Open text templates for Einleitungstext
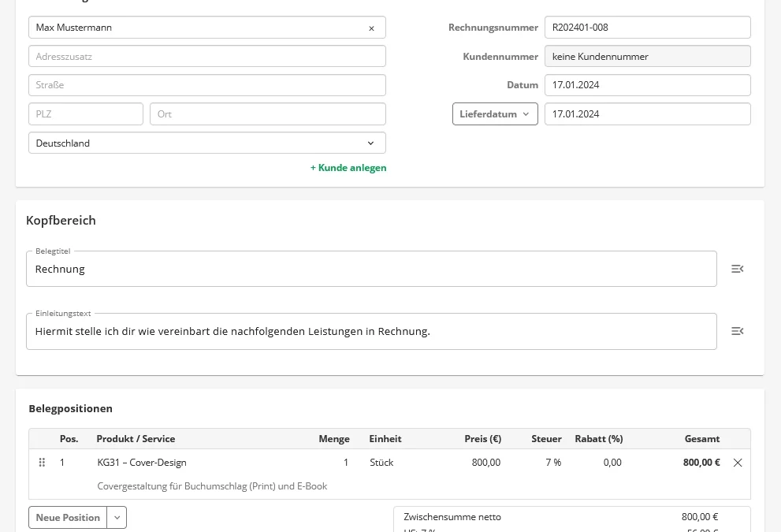Viewport: 781px width, 532px height. [x=737, y=331]
